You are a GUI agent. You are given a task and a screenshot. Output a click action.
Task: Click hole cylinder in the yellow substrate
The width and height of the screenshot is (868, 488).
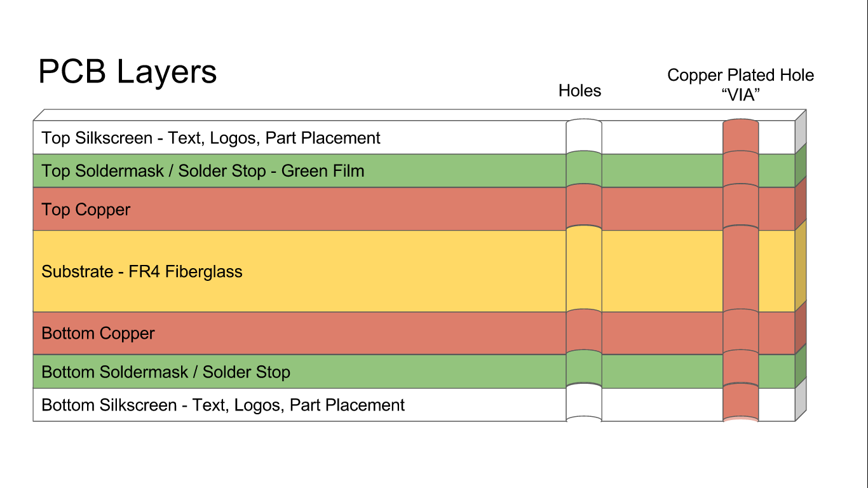click(x=583, y=270)
